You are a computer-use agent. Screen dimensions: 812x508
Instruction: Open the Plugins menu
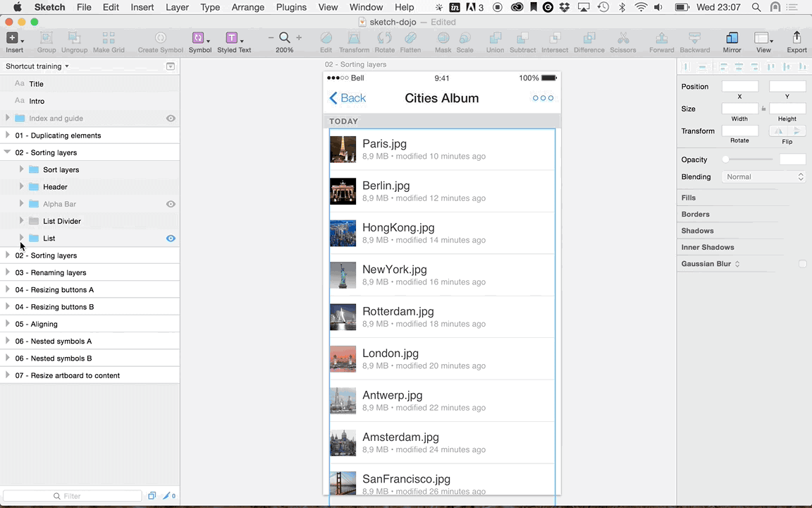pos(291,7)
